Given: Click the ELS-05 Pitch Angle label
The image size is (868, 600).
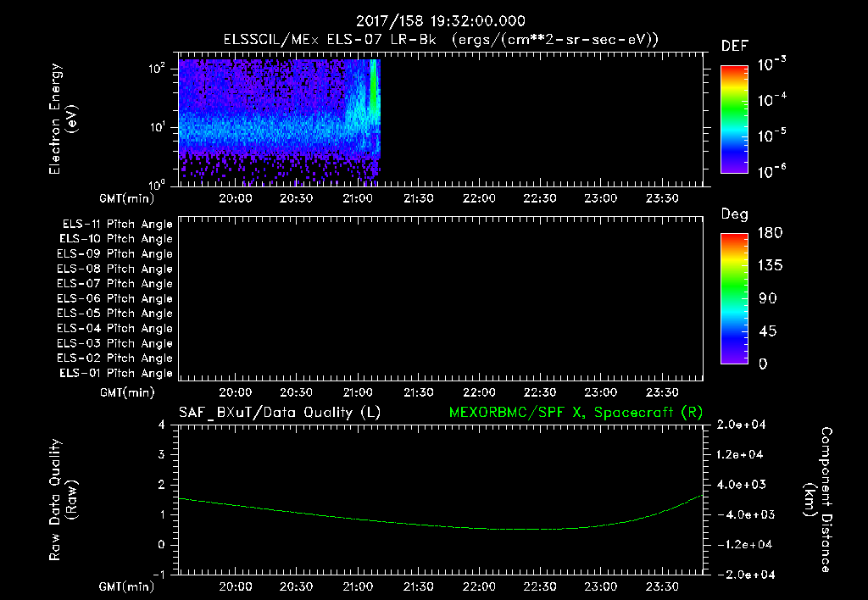Looking at the screenshot, I should (114, 314).
